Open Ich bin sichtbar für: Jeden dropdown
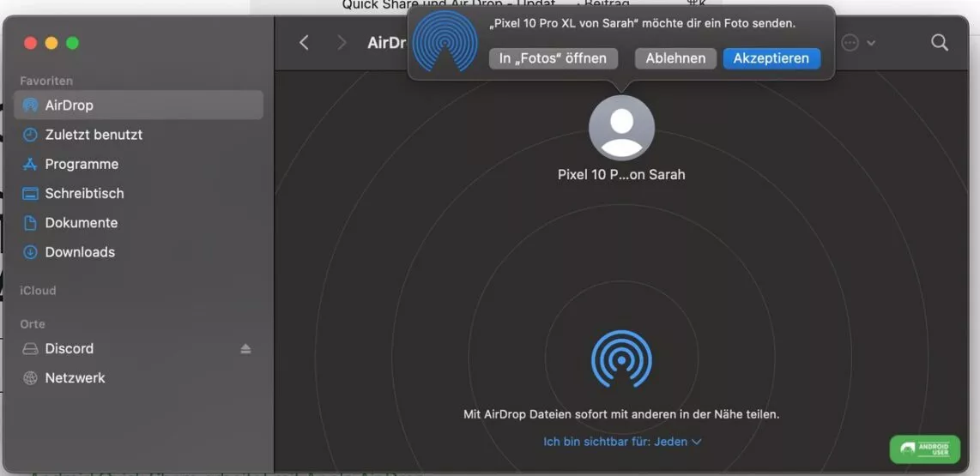This screenshot has height=476, width=980. 622,442
